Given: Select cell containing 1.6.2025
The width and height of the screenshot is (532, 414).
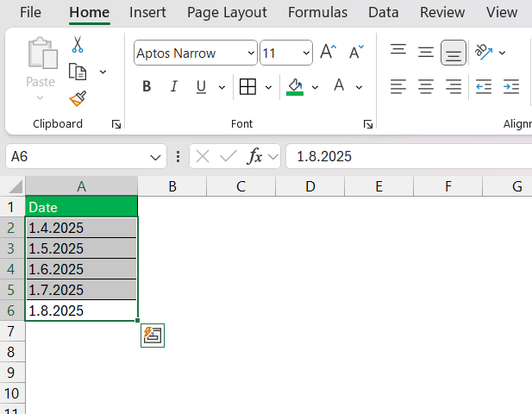Looking at the screenshot, I should click(81, 269).
